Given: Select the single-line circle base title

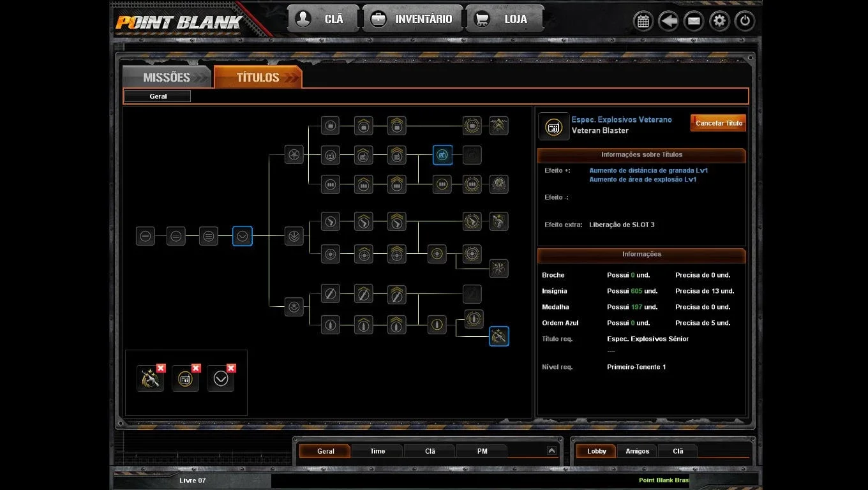Looking at the screenshot, I should pyautogui.click(x=146, y=236).
